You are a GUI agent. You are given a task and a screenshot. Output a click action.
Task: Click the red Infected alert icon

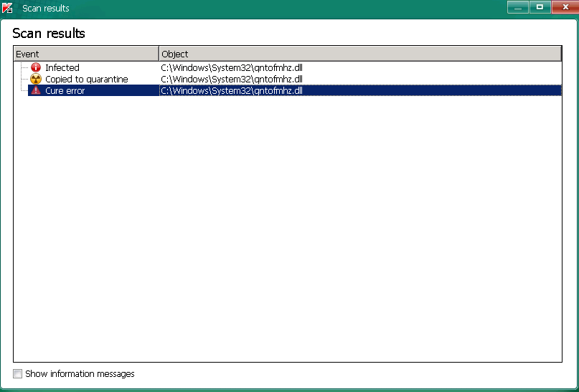point(36,67)
